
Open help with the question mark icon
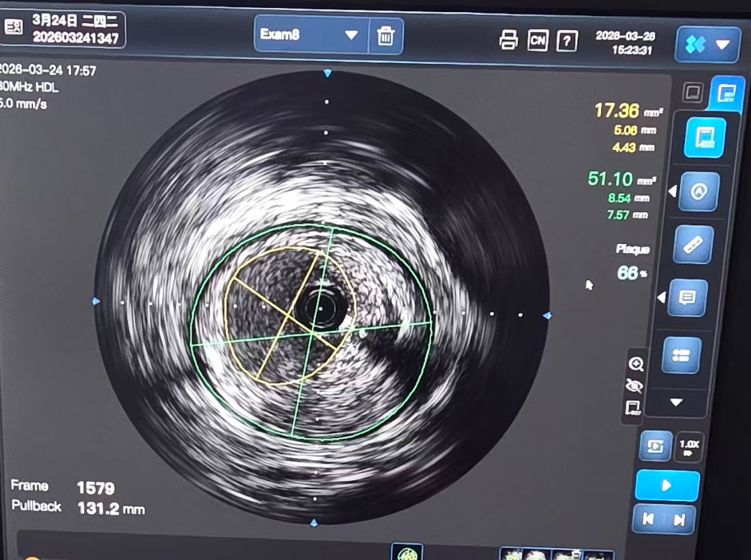(x=567, y=42)
